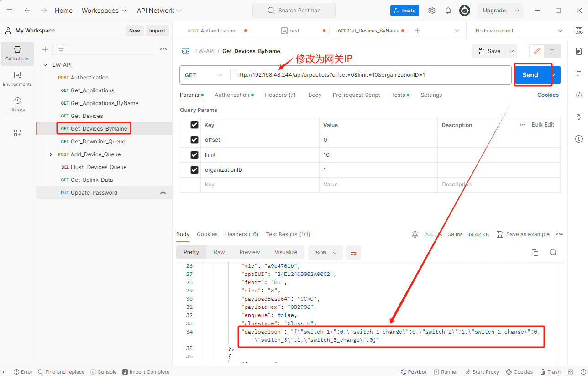Open the Workspaces dropdown

(104, 11)
